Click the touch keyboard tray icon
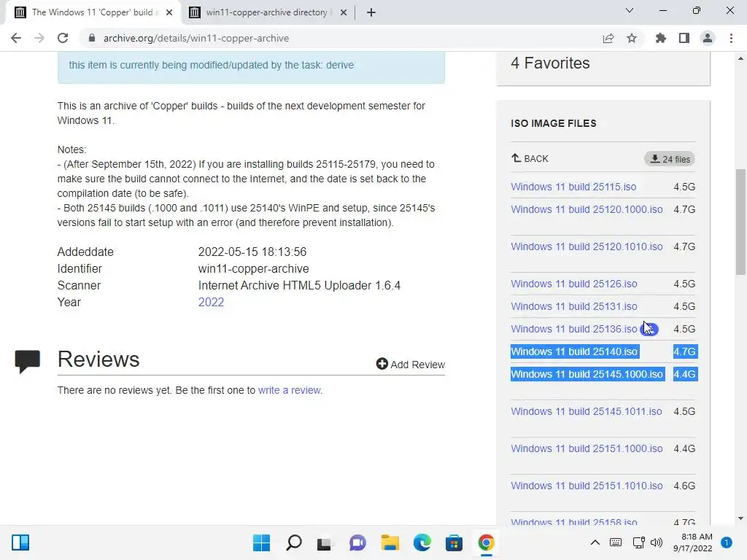747x560 pixels. [x=616, y=542]
